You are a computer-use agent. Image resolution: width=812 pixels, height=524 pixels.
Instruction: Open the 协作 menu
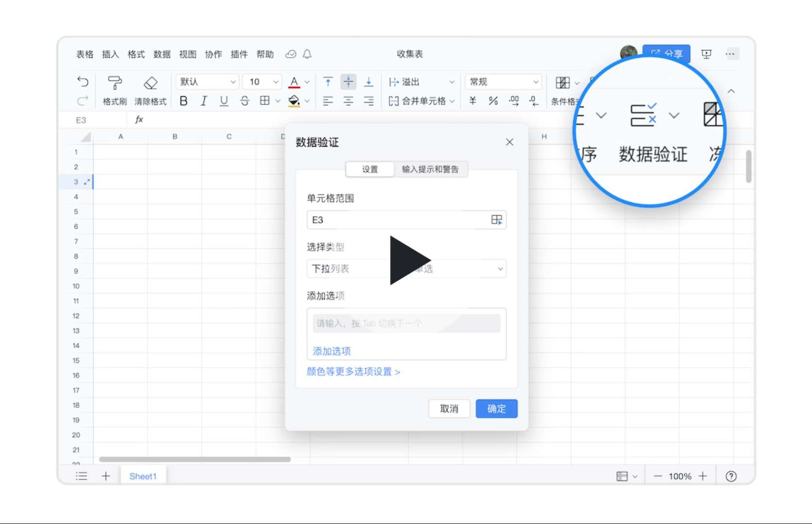coord(213,54)
